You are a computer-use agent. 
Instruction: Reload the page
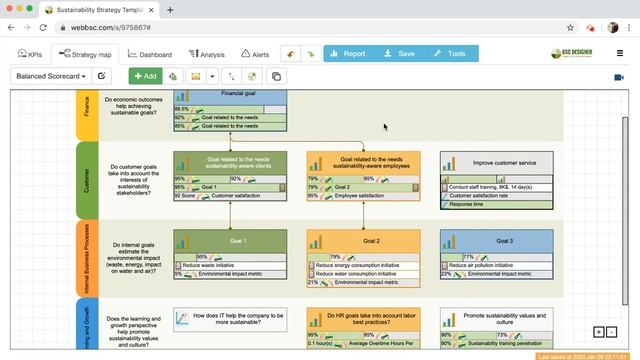(x=43, y=27)
